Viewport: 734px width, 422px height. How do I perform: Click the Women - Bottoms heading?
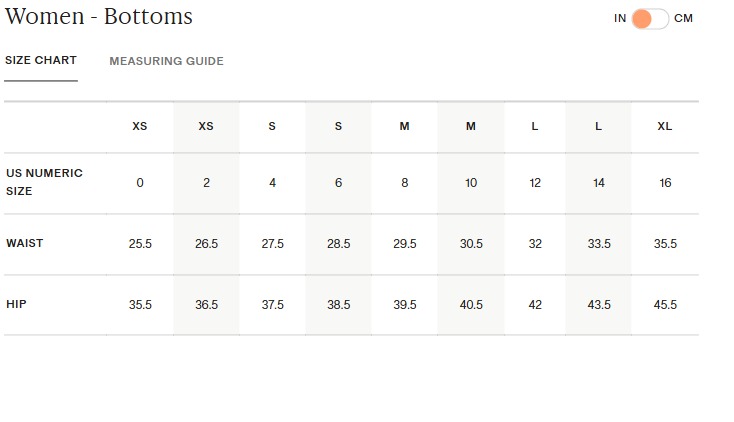tap(99, 17)
